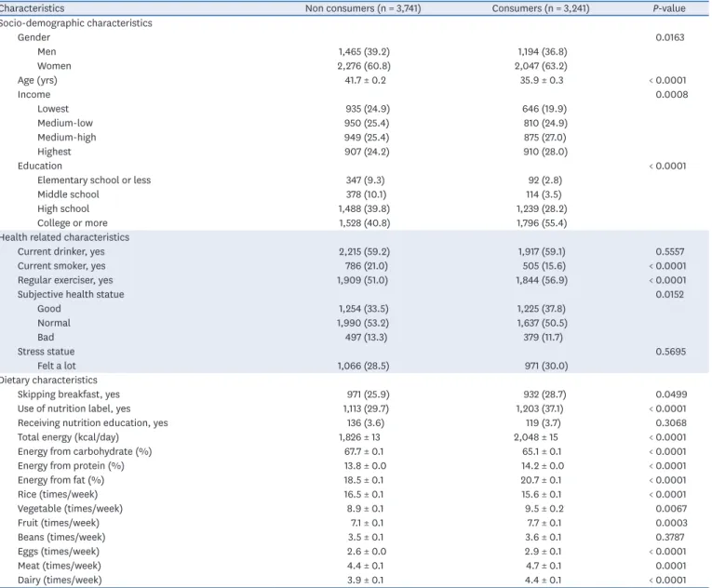Click value 13.8 ± 0.0 for protein energy

[365, 466]
